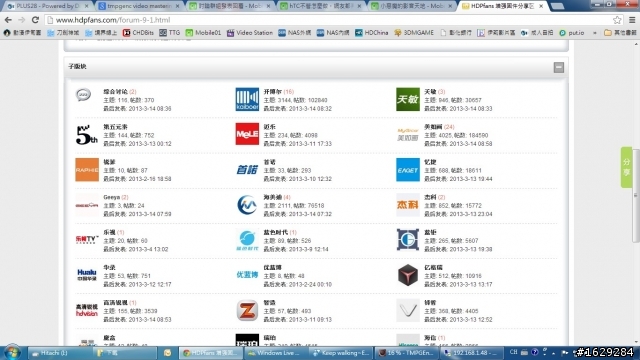Bookmark this page with the star
Image resolution: width=640 pixels, height=360 pixels.
617,20
